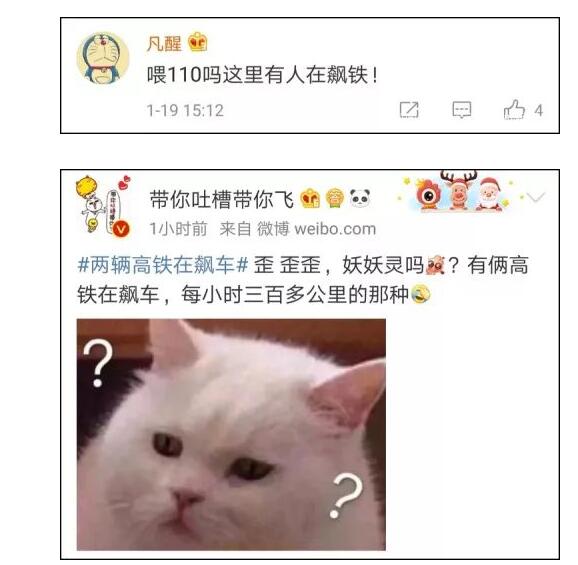
Task: Click the panda badge icon
Action: (x=359, y=198)
